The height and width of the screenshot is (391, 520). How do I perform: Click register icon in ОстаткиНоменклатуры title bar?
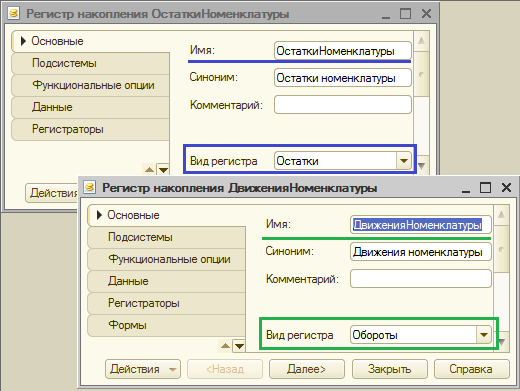tap(13, 14)
